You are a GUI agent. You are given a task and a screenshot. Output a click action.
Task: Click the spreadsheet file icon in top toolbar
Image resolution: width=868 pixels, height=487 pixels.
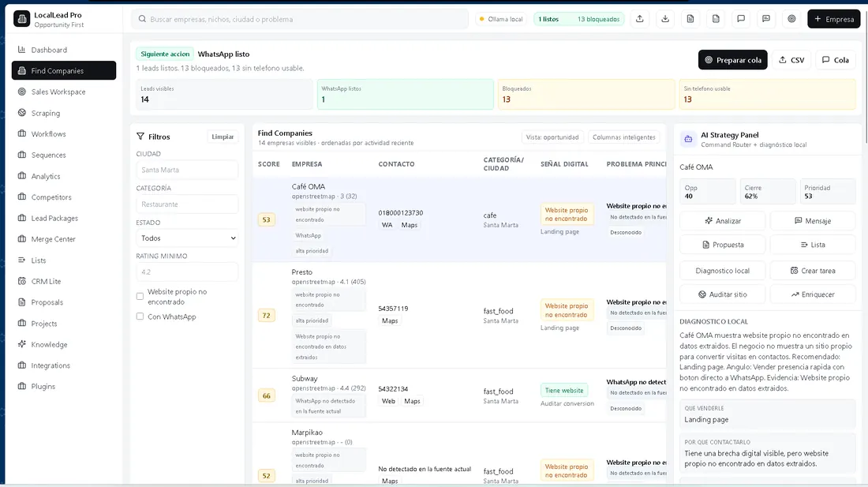716,19
